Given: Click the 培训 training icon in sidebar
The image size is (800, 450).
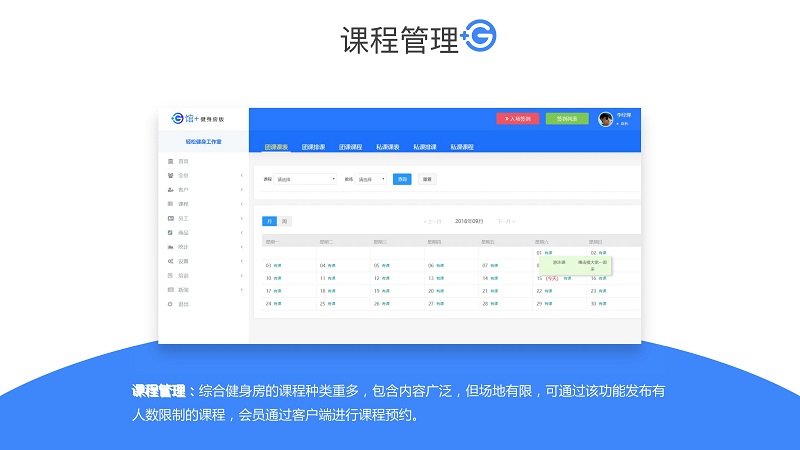Looking at the screenshot, I should (x=170, y=276).
